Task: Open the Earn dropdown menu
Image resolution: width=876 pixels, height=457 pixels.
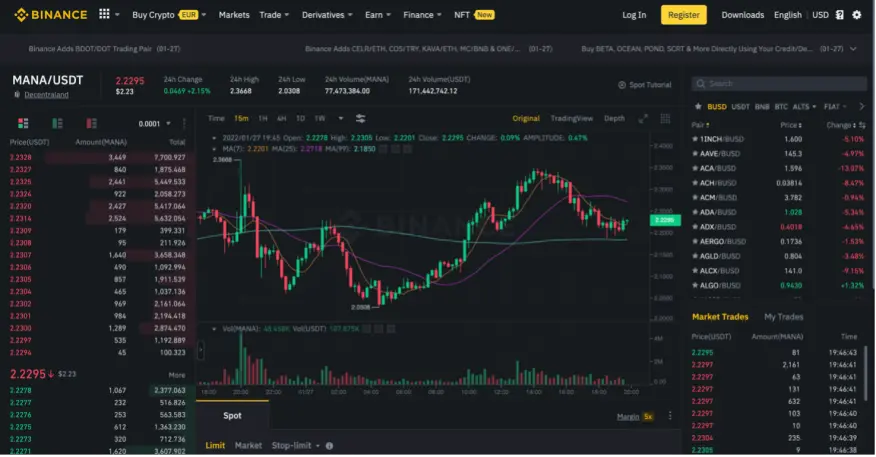Action: click(378, 15)
